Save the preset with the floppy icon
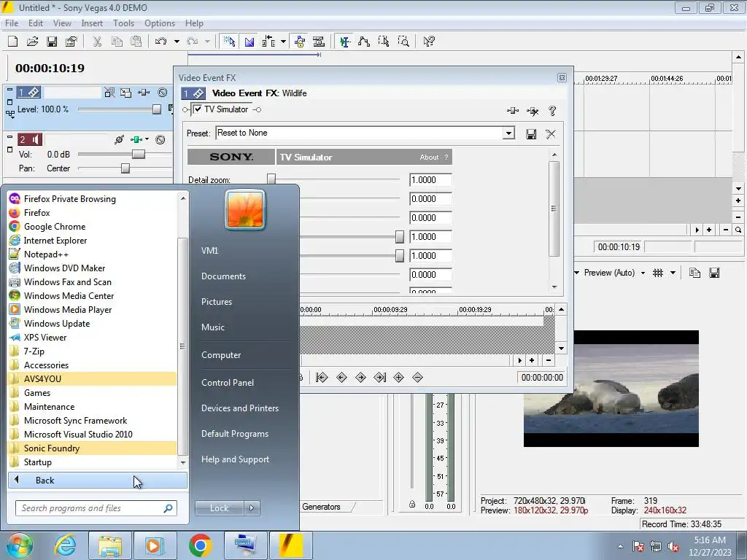Image resolution: width=747 pixels, height=560 pixels. pos(531,134)
